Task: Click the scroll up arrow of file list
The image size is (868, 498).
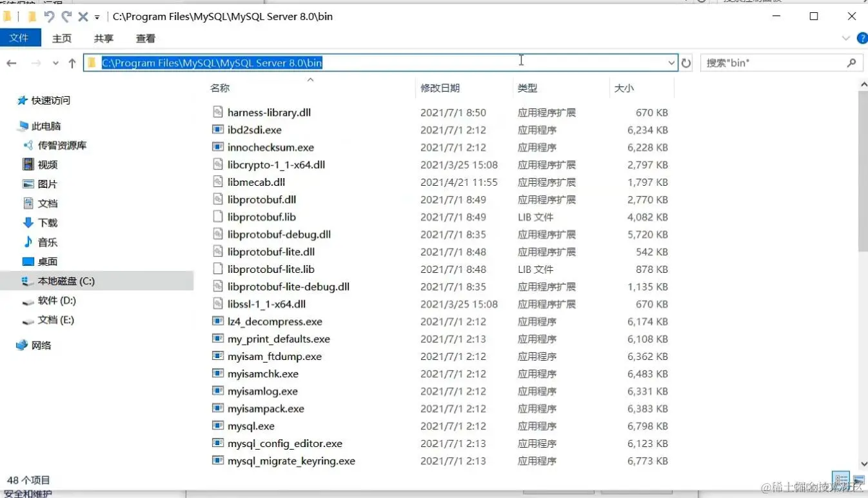Action: pyautogui.click(x=863, y=85)
